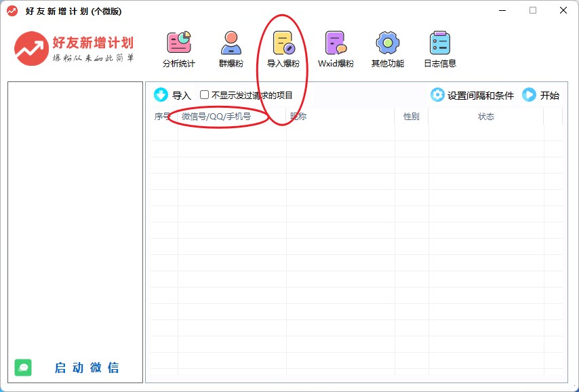Click the 好友新增计划 logo banner
The image size is (579, 392).
75,48
